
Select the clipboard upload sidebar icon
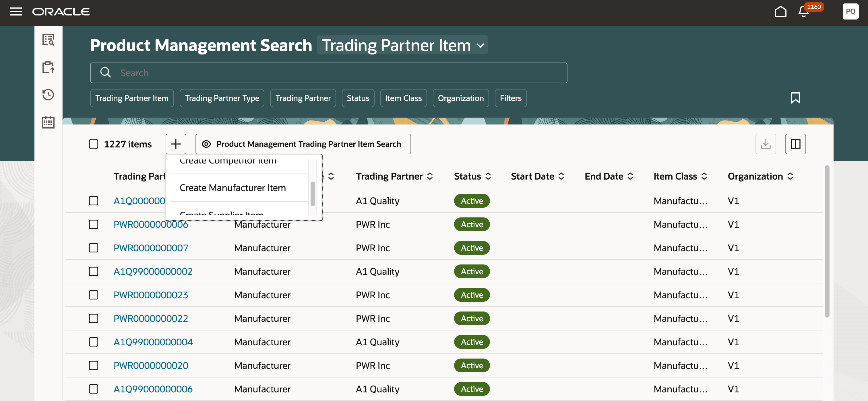pos(48,67)
